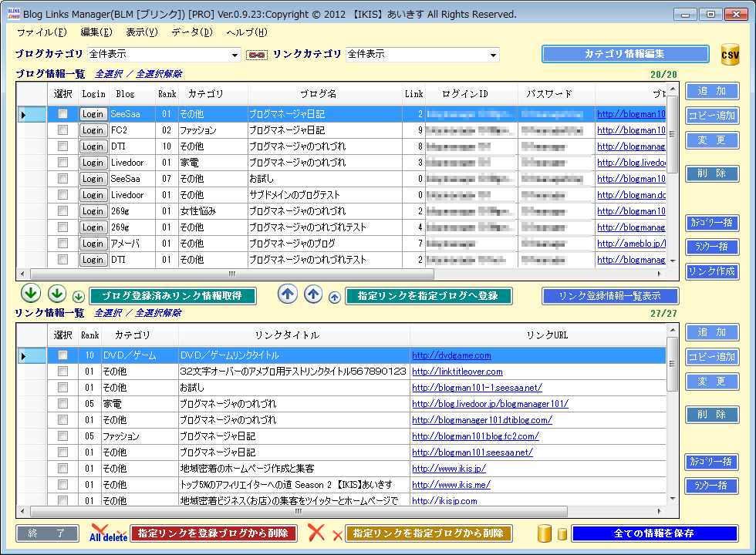The height and width of the screenshot is (555, 756).
Task: Open the リンクカテゴリ dropdown
Action: tap(423, 55)
